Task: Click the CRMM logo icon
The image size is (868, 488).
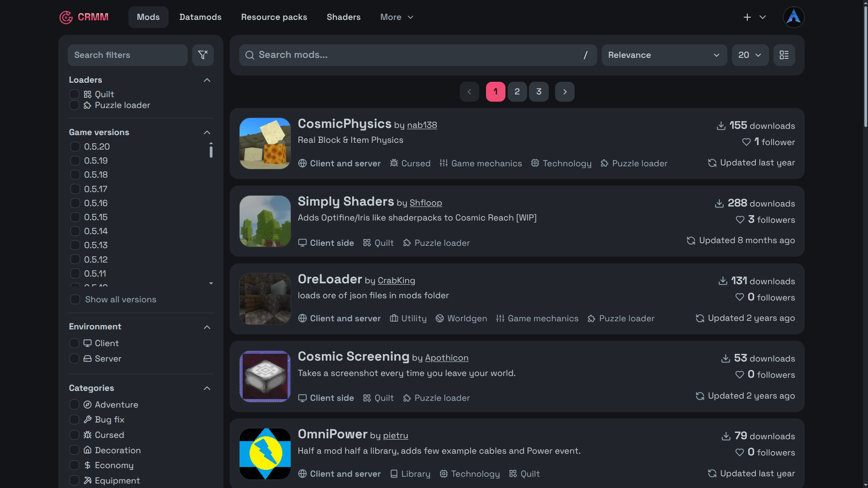Action: tap(66, 17)
